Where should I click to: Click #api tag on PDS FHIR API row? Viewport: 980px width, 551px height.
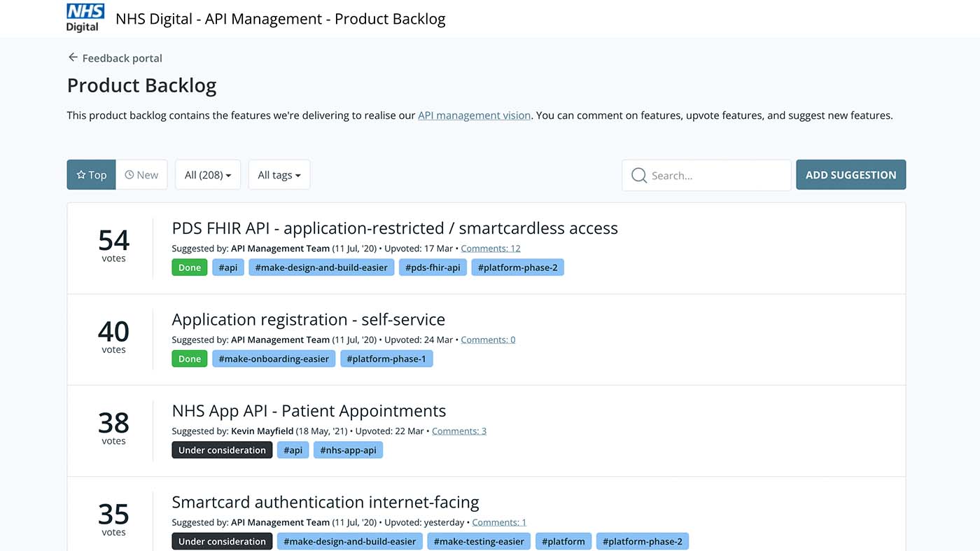228,267
